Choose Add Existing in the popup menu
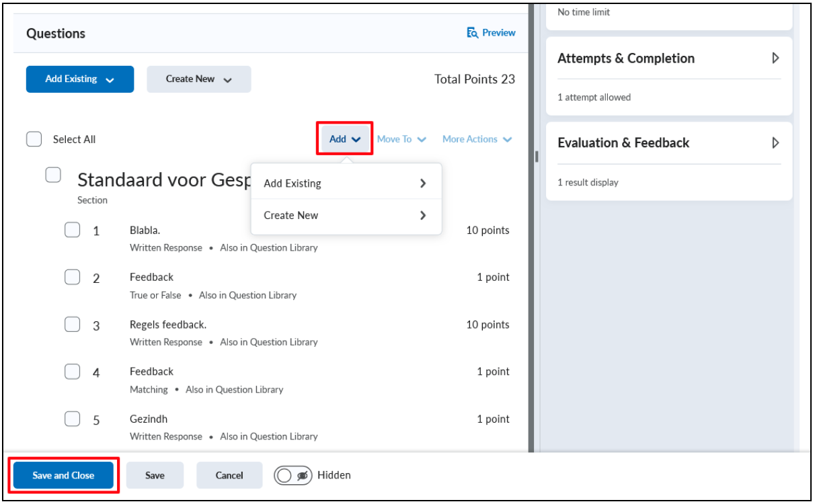The height and width of the screenshot is (504, 815). (x=346, y=183)
